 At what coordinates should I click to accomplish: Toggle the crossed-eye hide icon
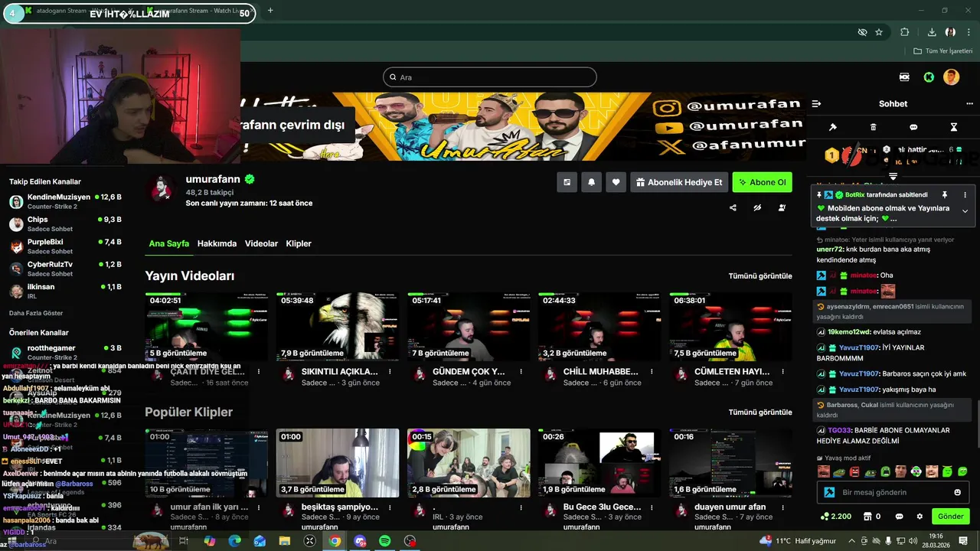pyautogui.click(x=757, y=208)
